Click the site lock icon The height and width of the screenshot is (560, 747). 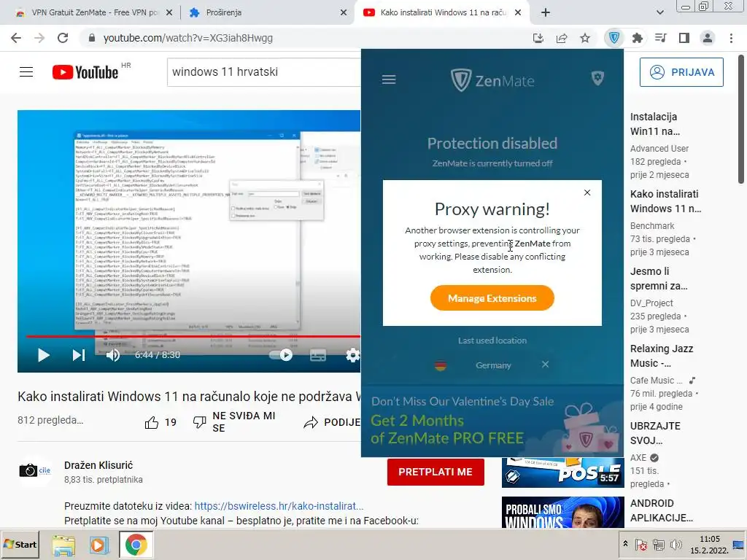click(91, 38)
